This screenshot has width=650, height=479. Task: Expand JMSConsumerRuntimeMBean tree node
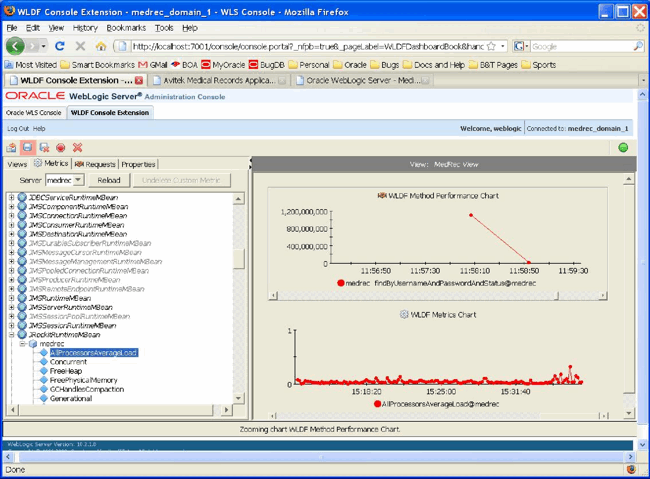point(12,225)
